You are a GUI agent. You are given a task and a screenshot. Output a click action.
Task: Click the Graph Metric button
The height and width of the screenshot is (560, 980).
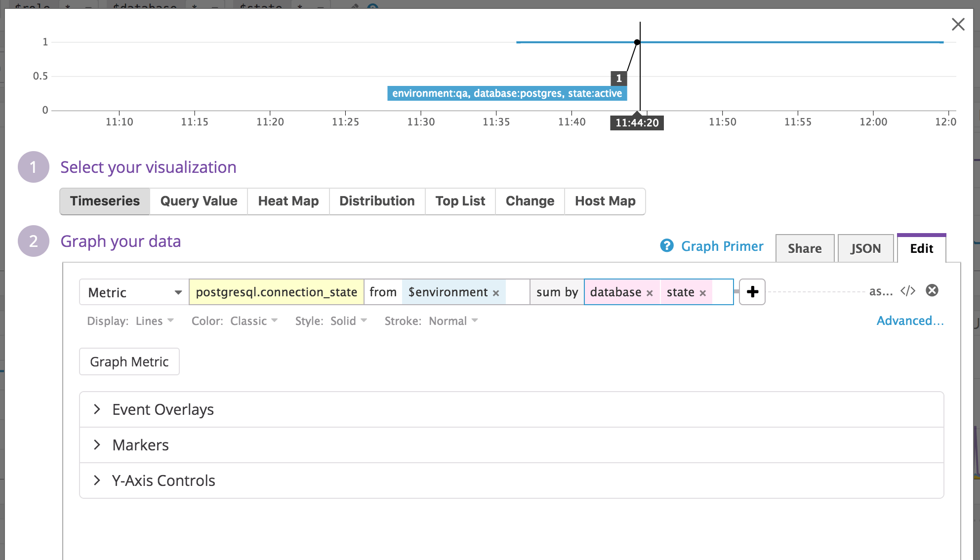(129, 361)
